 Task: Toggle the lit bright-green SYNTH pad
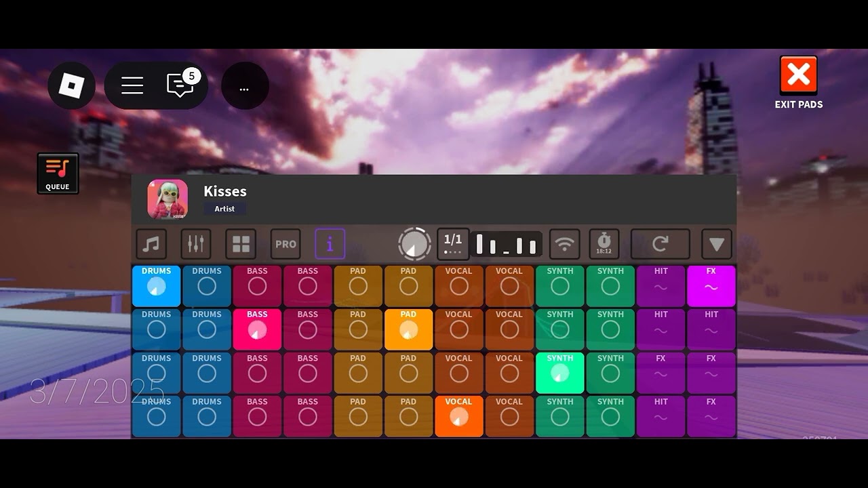560,373
